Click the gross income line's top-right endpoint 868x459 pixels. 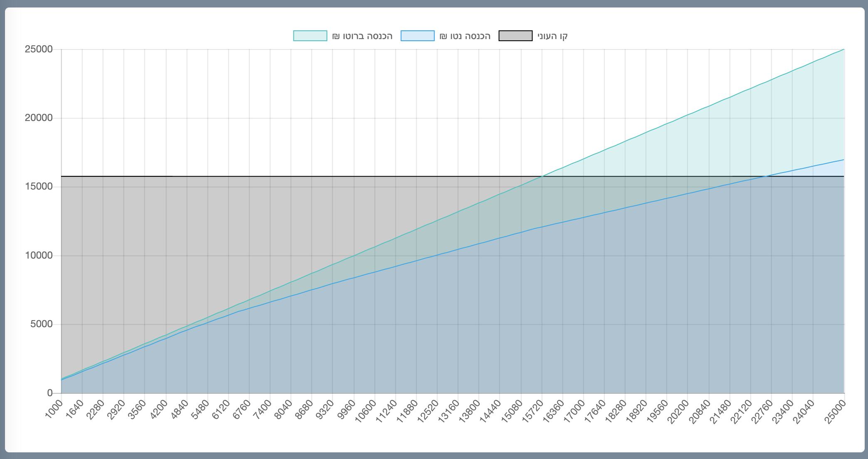844,49
